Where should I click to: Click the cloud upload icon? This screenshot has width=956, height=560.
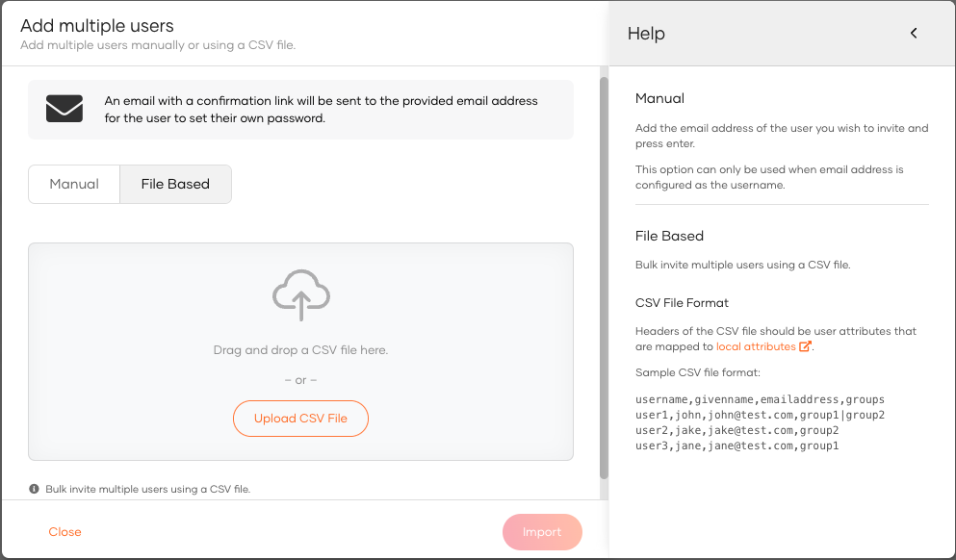click(x=301, y=295)
